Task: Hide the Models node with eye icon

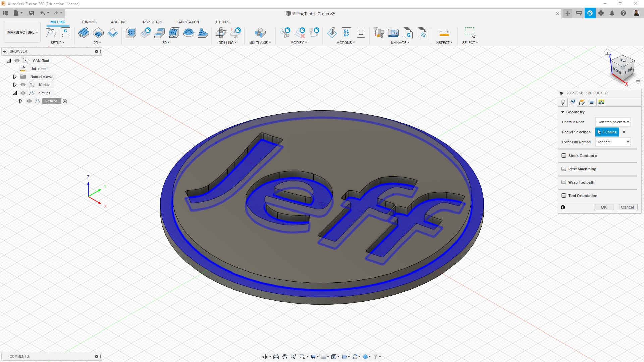Action: click(x=23, y=85)
